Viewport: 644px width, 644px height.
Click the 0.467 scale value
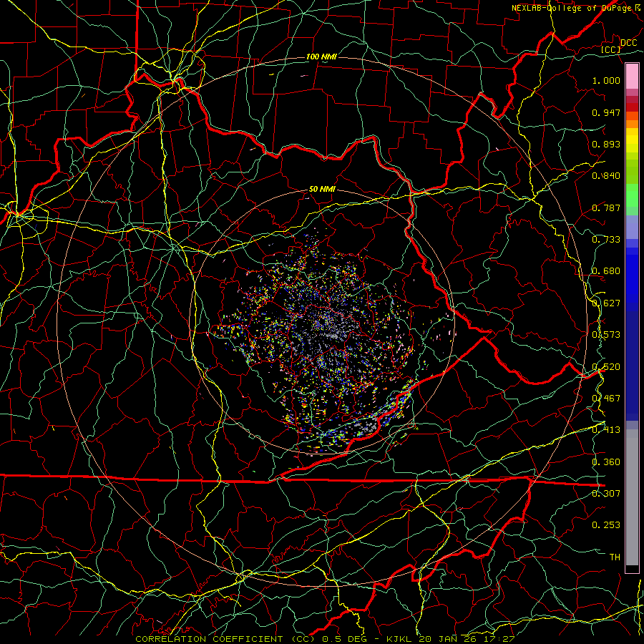[x=606, y=399]
